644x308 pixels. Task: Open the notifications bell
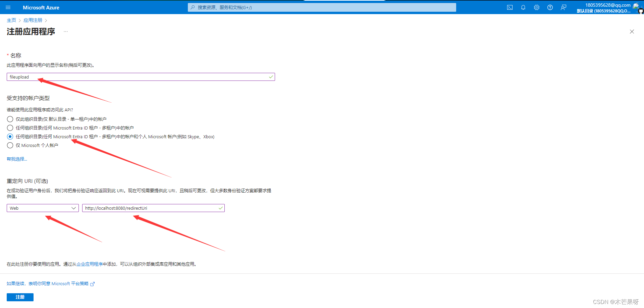pyautogui.click(x=523, y=7)
